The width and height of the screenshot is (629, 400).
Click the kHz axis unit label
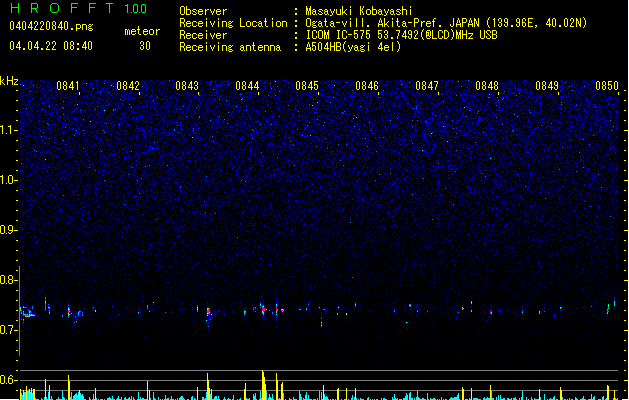click(9, 81)
